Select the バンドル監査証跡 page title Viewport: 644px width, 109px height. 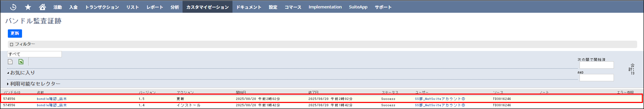(33, 21)
